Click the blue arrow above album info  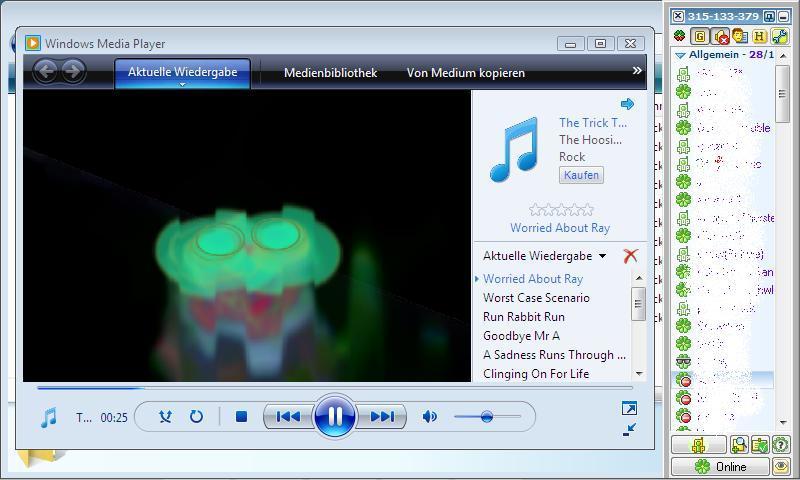628,104
